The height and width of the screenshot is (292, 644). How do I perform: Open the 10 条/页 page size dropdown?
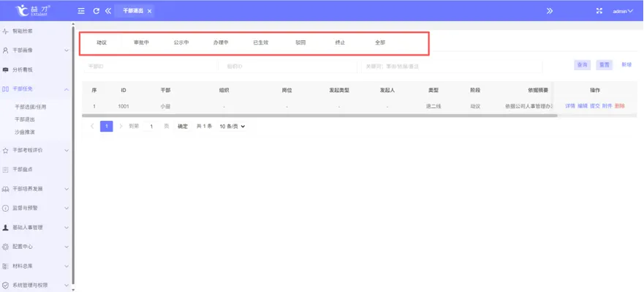232,127
